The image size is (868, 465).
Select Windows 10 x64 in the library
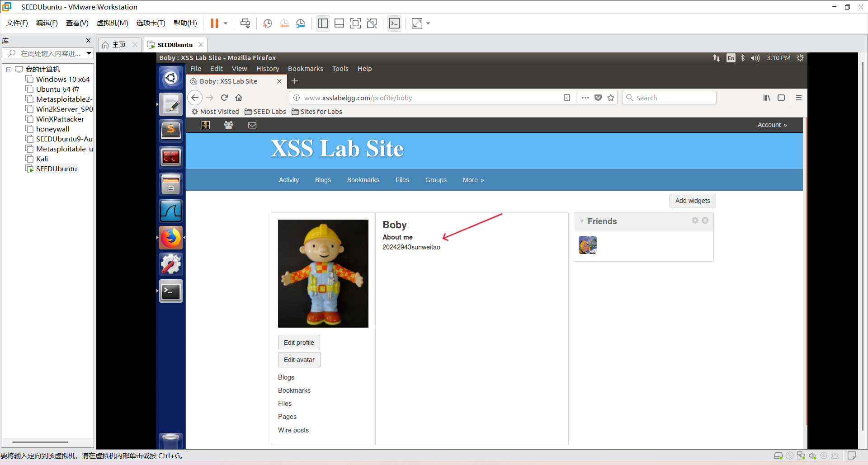tap(63, 80)
